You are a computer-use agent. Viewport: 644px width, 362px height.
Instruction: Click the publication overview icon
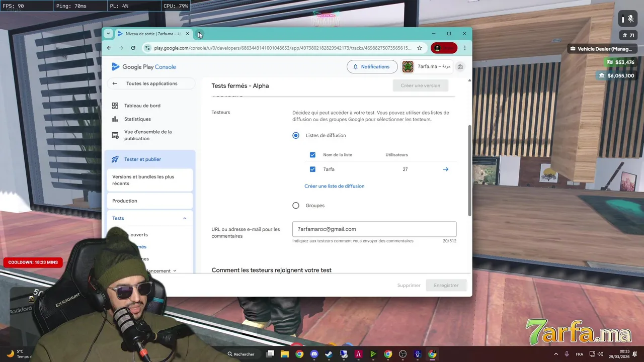(115, 135)
